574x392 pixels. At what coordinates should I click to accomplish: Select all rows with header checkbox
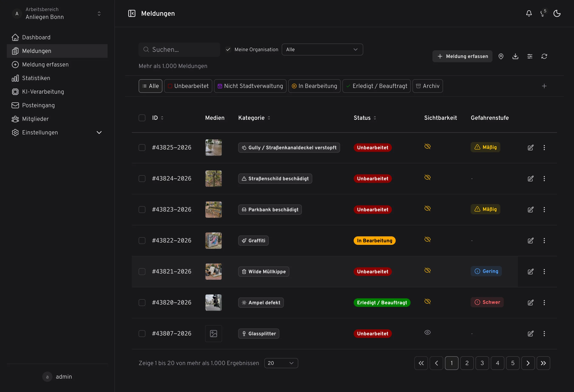tap(142, 118)
